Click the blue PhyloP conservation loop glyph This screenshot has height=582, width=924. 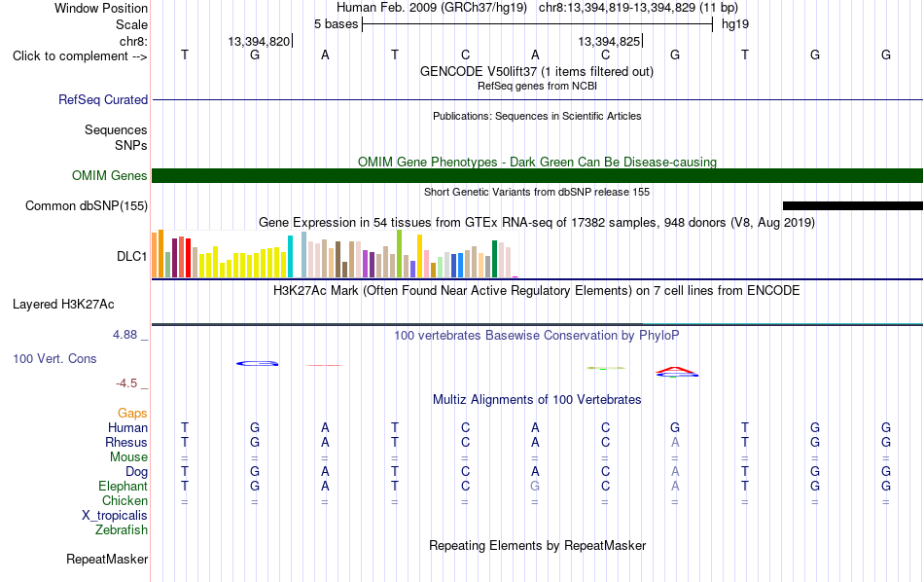258,363
